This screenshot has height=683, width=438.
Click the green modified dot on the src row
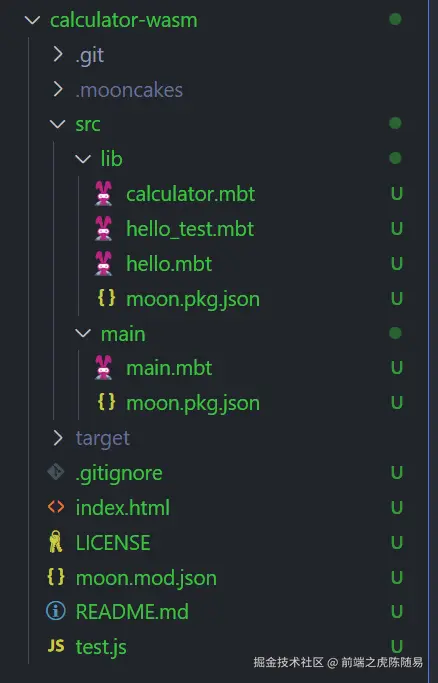tap(395, 123)
